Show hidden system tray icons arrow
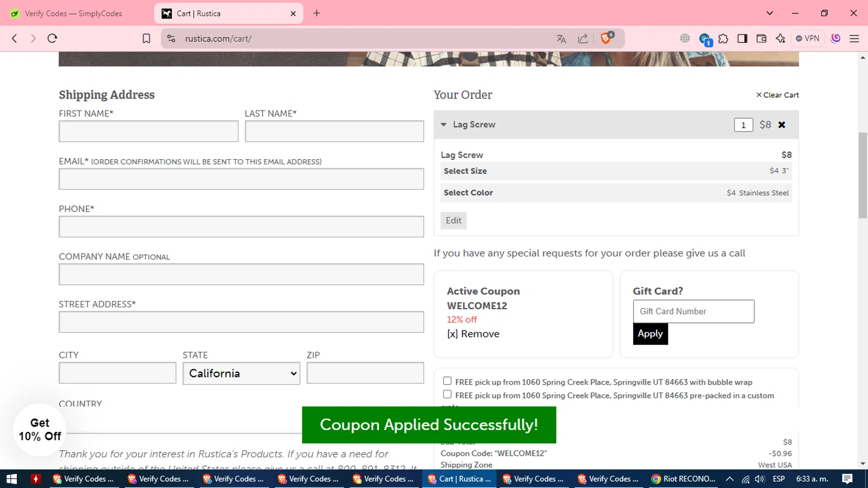Image resolution: width=868 pixels, height=488 pixels. [x=730, y=479]
